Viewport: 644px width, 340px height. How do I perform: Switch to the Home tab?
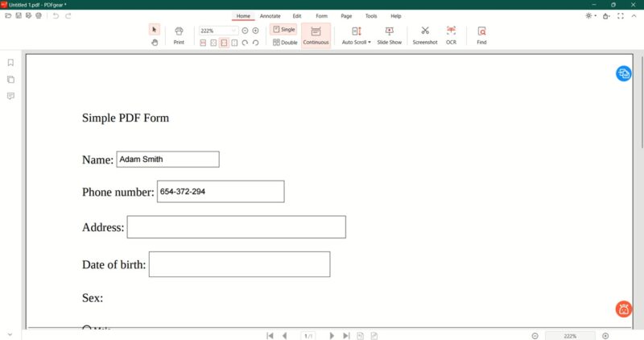pos(243,16)
